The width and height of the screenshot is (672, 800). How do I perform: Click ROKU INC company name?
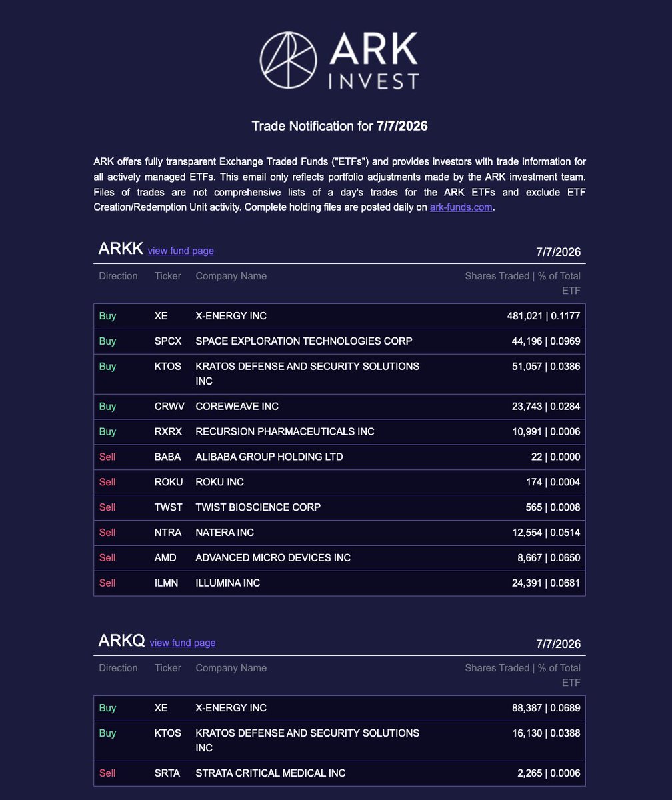[219, 483]
